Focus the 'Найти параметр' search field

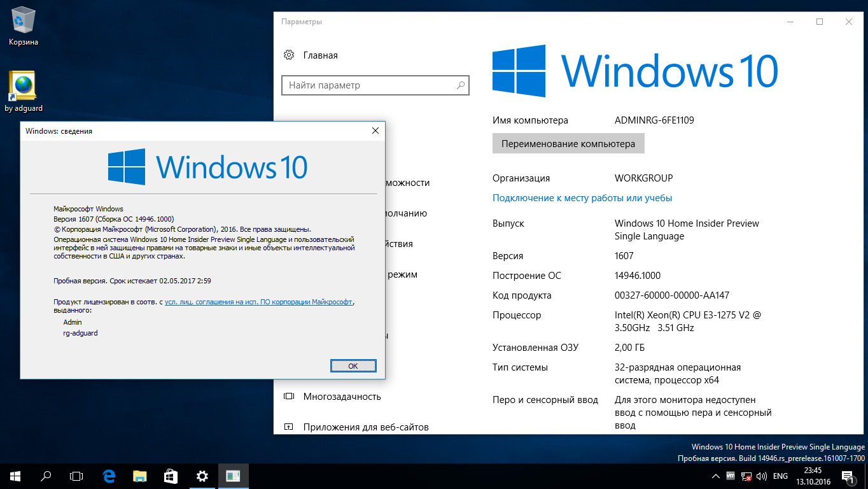tap(375, 85)
